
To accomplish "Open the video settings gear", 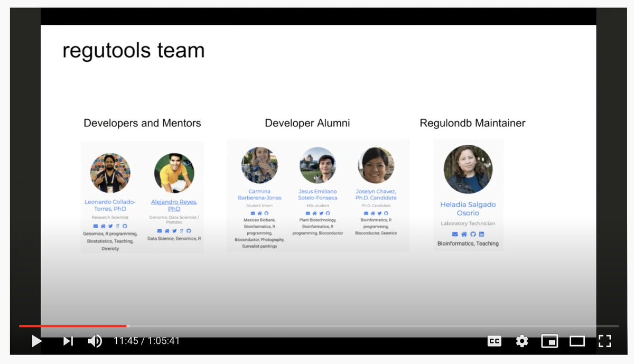I will click(522, 341).
